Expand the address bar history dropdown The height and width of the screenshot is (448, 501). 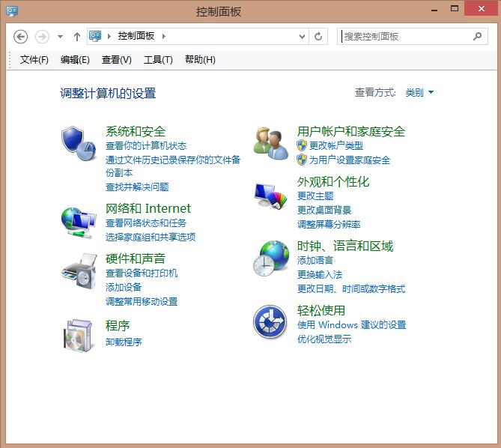coord(302,37)
